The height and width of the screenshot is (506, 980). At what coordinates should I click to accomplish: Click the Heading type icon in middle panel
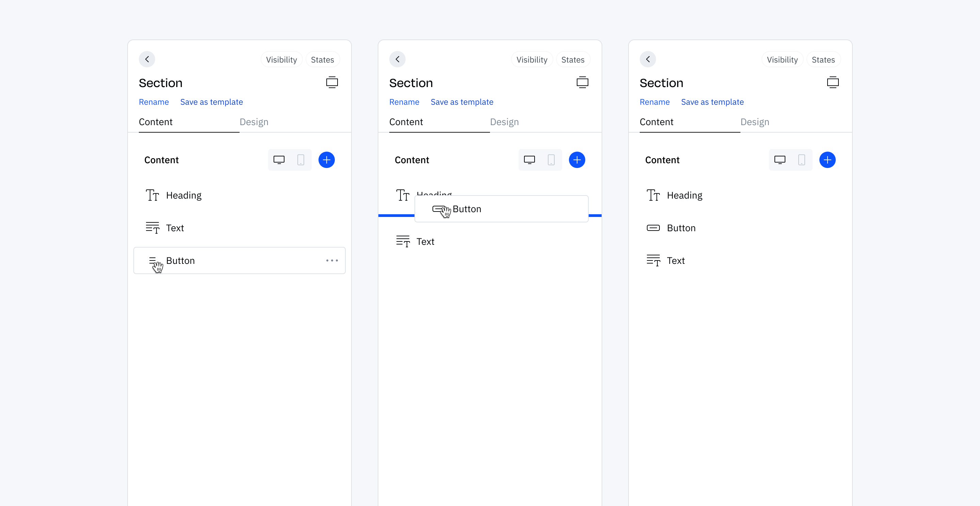403,196
